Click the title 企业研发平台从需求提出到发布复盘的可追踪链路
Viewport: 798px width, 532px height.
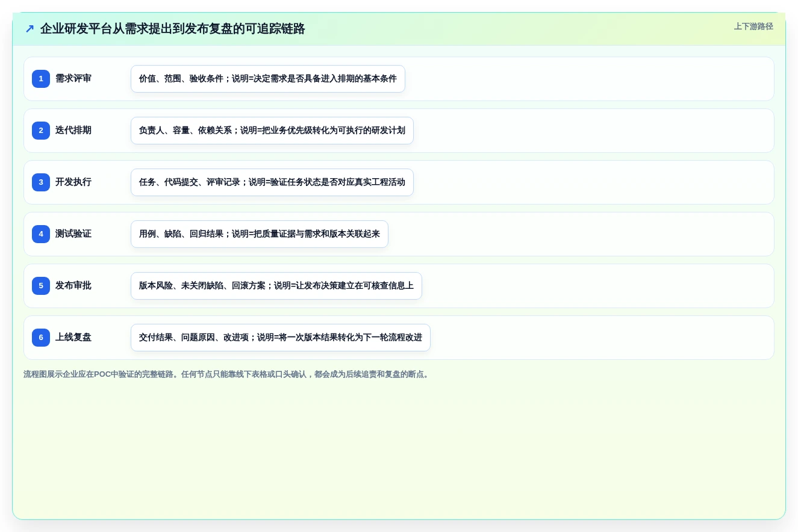tap(173, 28)
